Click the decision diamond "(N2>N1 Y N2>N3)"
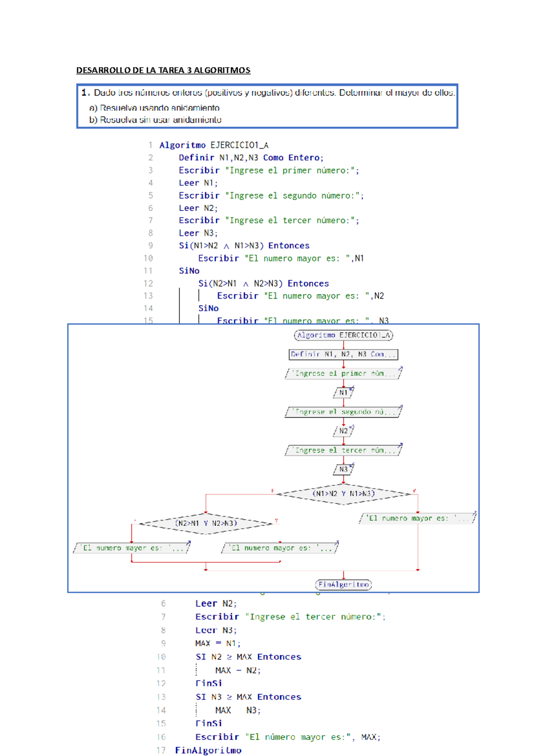The width and height of the screenshot is (534, 756). [206, 524]
